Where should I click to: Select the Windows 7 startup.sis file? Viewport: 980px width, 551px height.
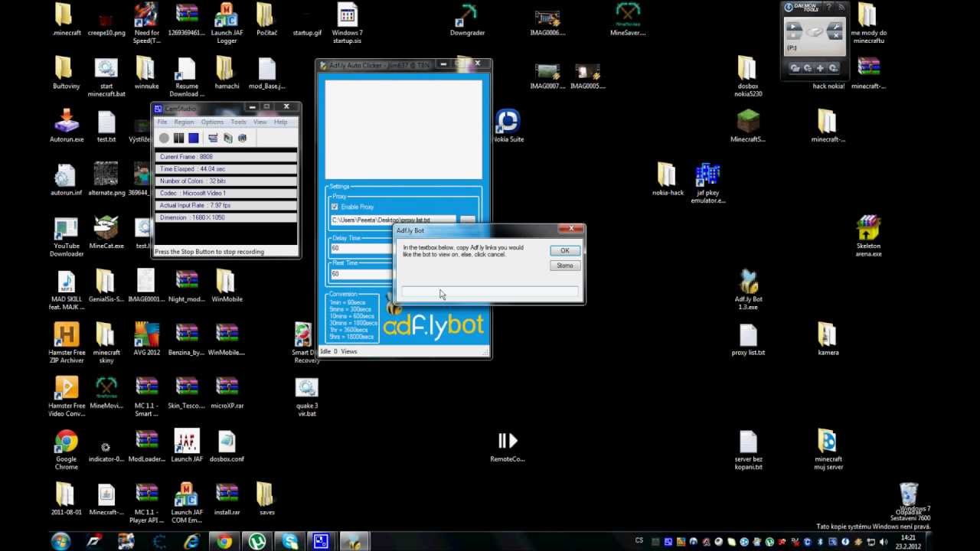[x=347, y=24]
